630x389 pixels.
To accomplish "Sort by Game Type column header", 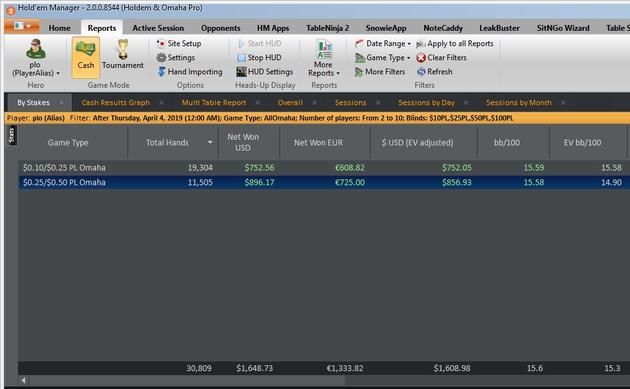I will click(x=73, y=143).
